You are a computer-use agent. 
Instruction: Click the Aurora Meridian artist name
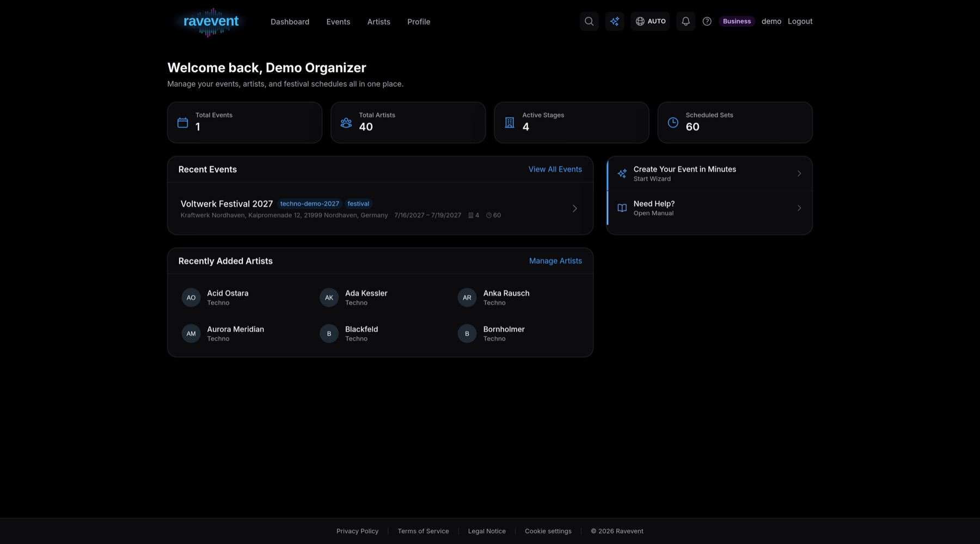[235, 329]
